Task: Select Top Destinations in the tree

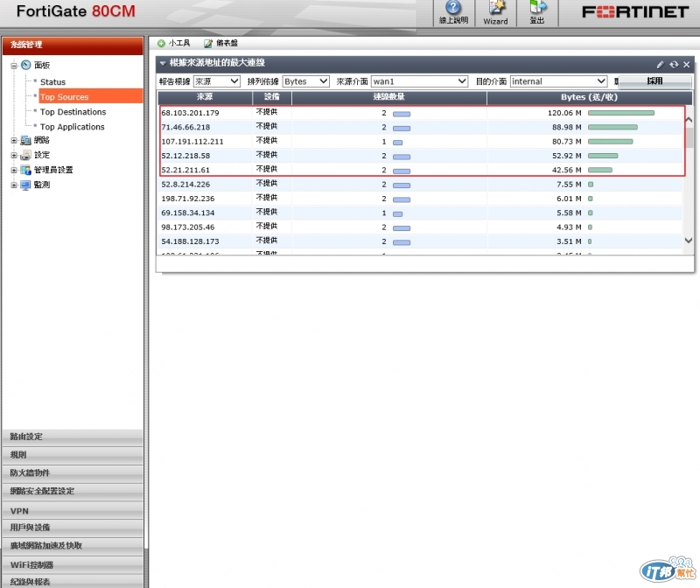Action: [x=73, y=112]
